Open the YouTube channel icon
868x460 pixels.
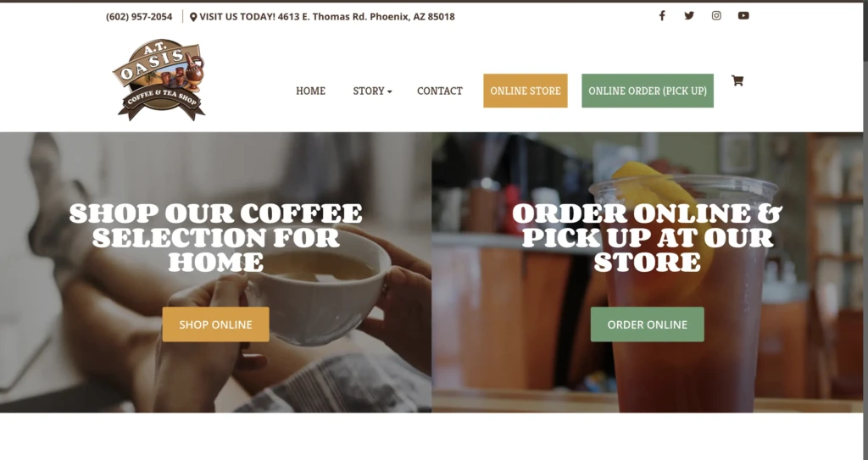click(x=743, y=15)
